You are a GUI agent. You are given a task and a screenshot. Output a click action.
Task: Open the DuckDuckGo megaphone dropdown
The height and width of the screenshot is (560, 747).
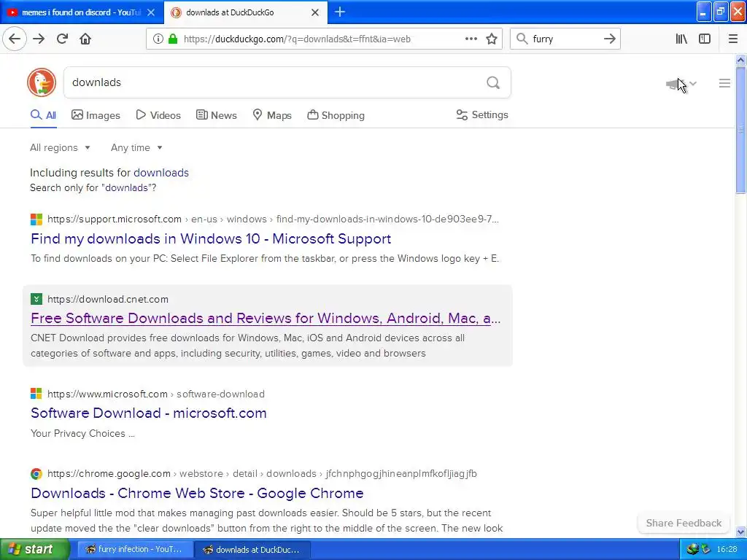tap(681, 84)
